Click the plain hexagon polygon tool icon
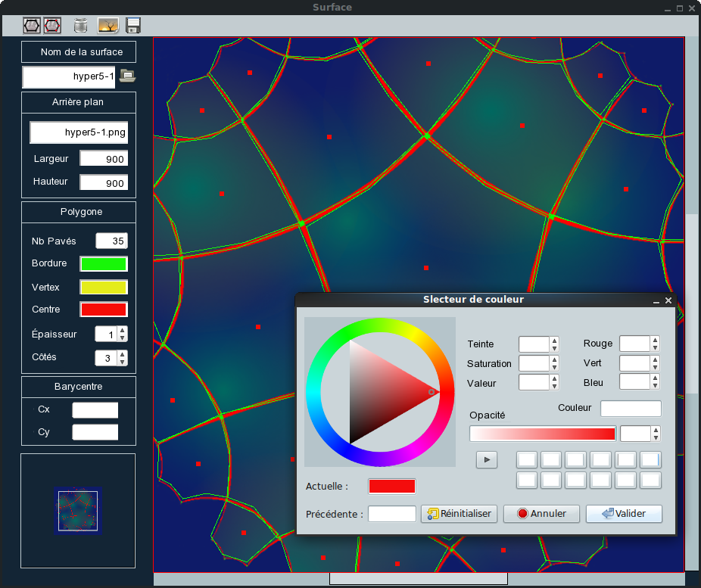Viewport: 701px width, 588px height. click(31, 25)
